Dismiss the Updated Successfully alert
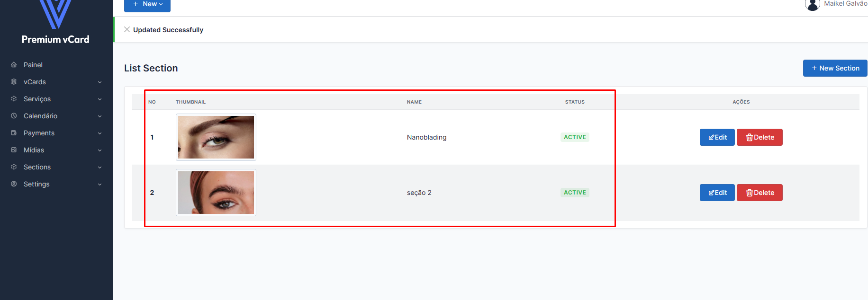The height and width of the screenshot is (300, 868). pyautogui.click(x=127, y=29)
